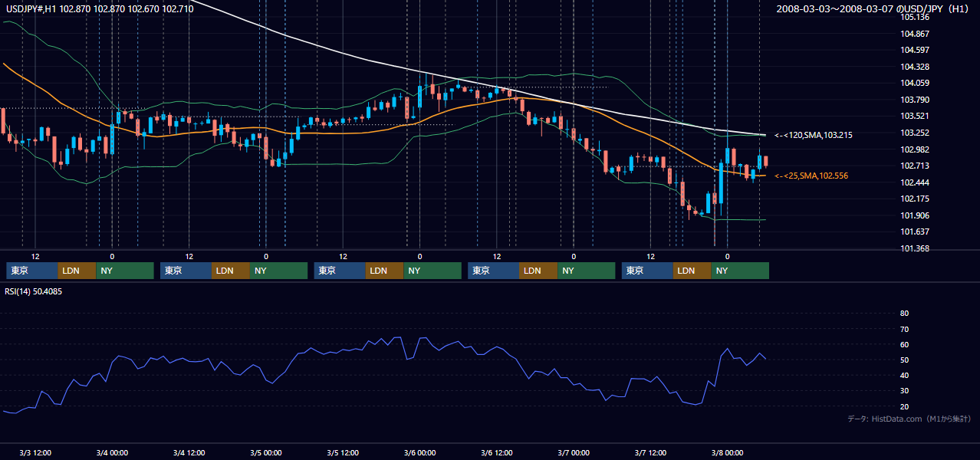Click the 3/5 12:00 time axis label
This screenshot has width=980, height=460.
[343, 452]
